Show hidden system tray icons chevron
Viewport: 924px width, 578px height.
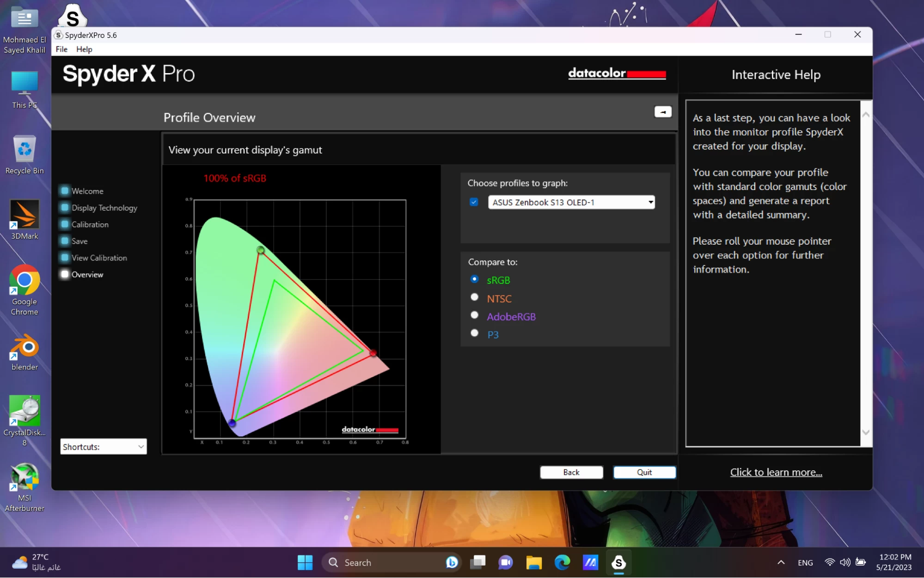(781, 563)
